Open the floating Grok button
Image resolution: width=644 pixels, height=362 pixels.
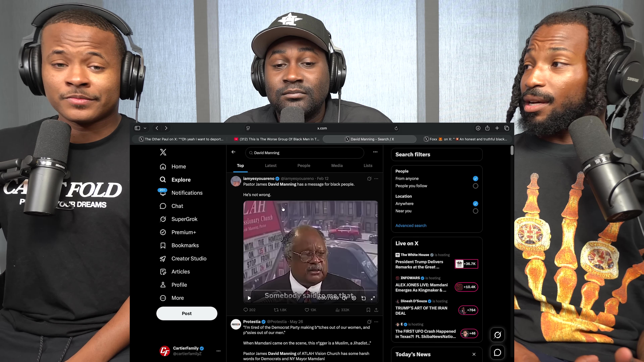click(x=497, y=335)
